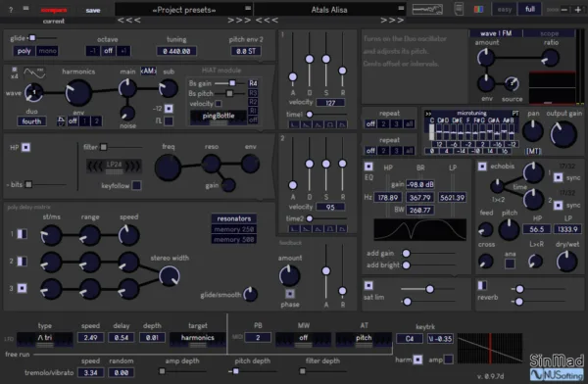Screen dimensions: 588x384
Task: Open the LP24 filter type selector
Action: pyautogui.click(x=114, y=166)
